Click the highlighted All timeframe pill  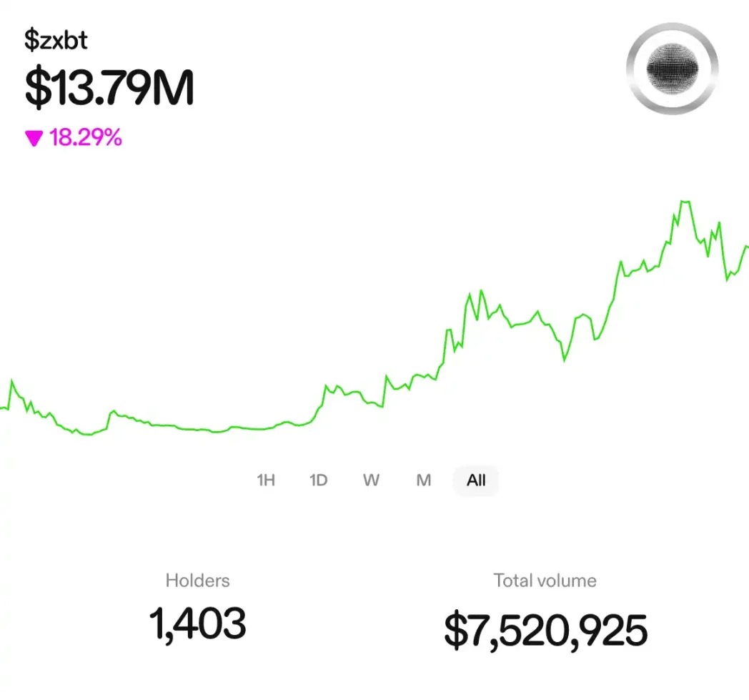pyautogui.click(x=476, y=480)
